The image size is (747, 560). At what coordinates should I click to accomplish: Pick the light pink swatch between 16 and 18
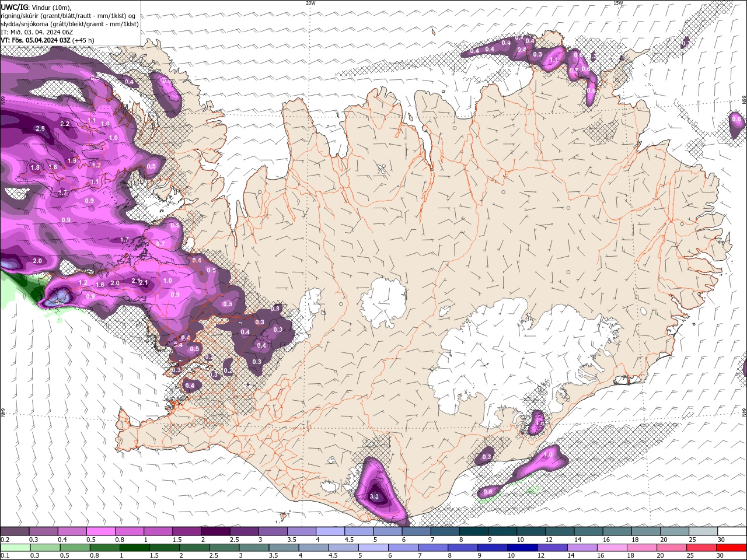(x=612, y=548)
